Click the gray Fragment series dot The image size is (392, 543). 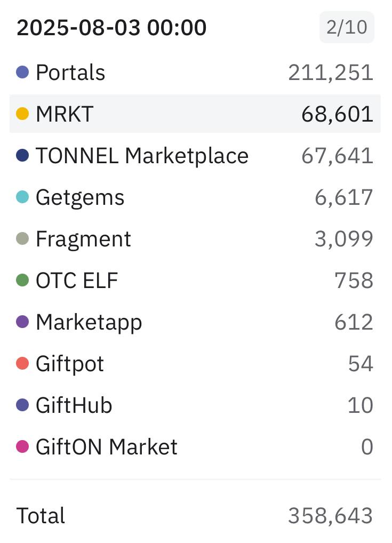tap(22, 238)
